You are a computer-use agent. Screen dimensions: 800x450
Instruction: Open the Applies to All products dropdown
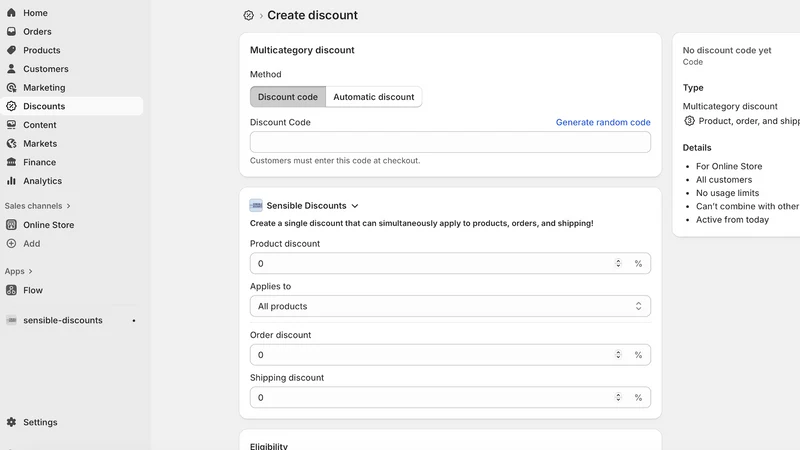[x=450, y=306]
